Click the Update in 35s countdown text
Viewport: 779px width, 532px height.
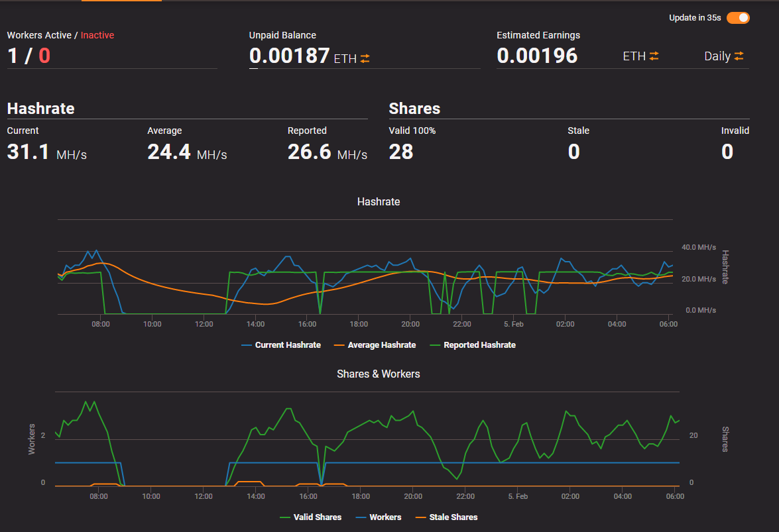(x=695, y=18)
